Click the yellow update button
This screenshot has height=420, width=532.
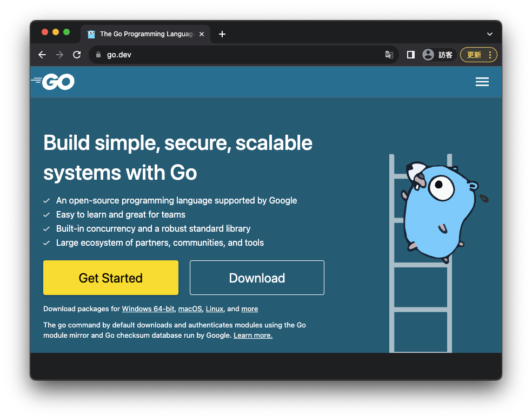coord(474,55)
